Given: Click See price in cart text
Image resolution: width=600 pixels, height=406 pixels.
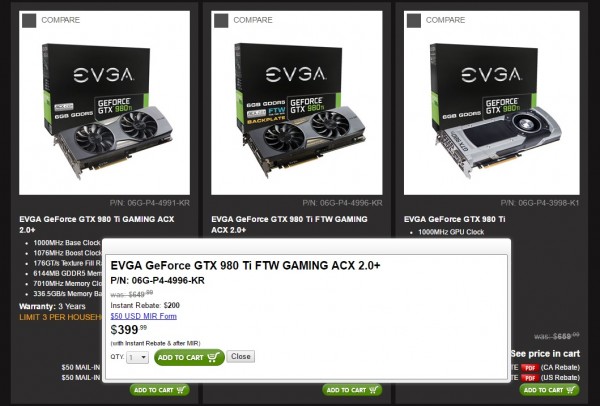Looking at the screenshot, I should pos(546,354).
